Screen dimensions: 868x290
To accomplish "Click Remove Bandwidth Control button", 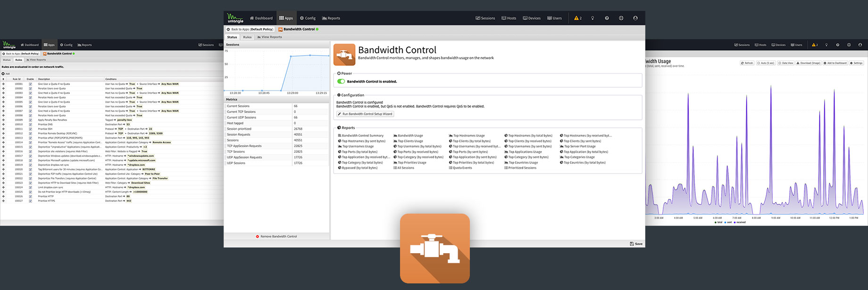I will 276,236.
